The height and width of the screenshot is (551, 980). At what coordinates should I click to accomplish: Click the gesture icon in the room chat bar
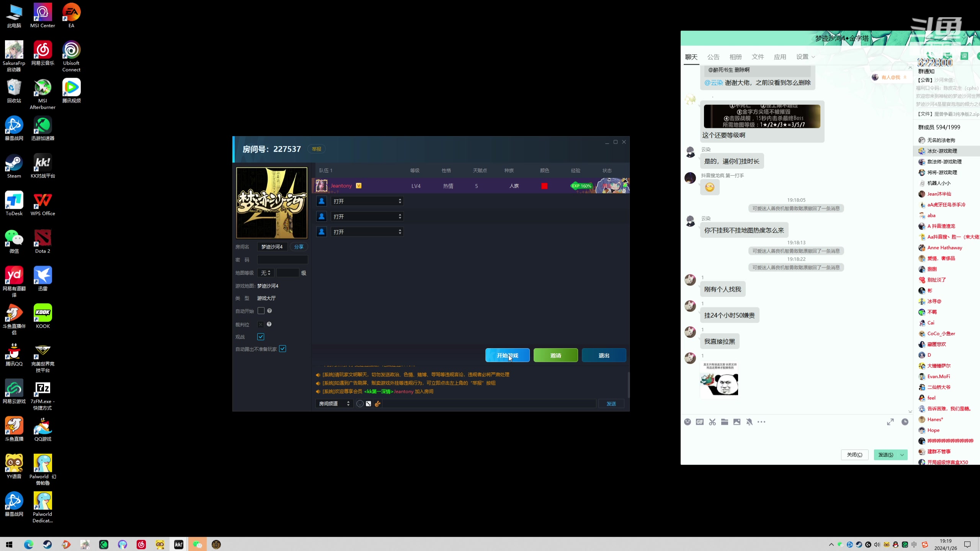tap(377, 404)
